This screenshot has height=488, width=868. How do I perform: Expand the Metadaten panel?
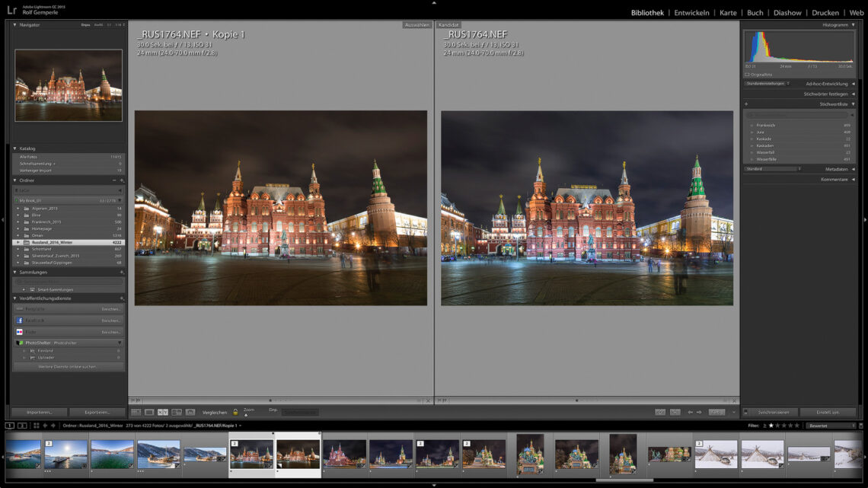pos(853,169)
